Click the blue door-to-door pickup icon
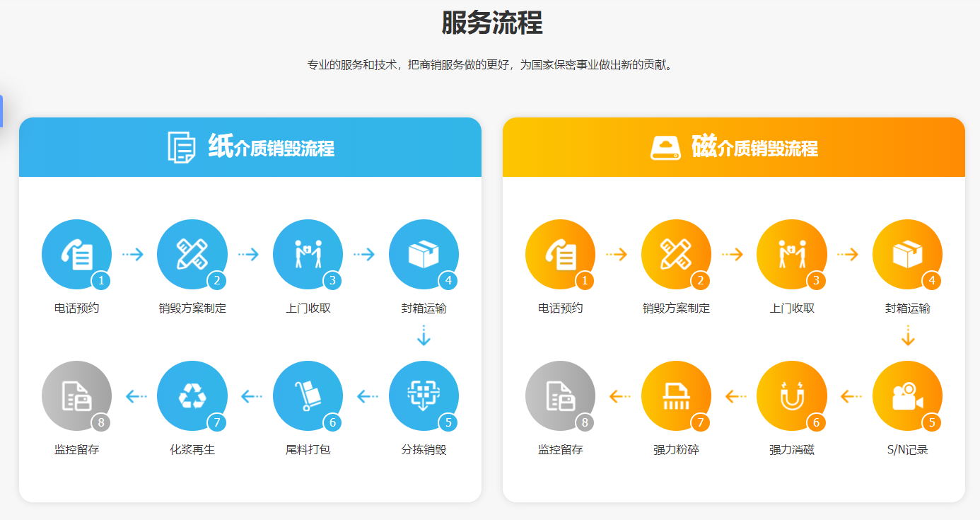The image size is (980, 520). 308,255
